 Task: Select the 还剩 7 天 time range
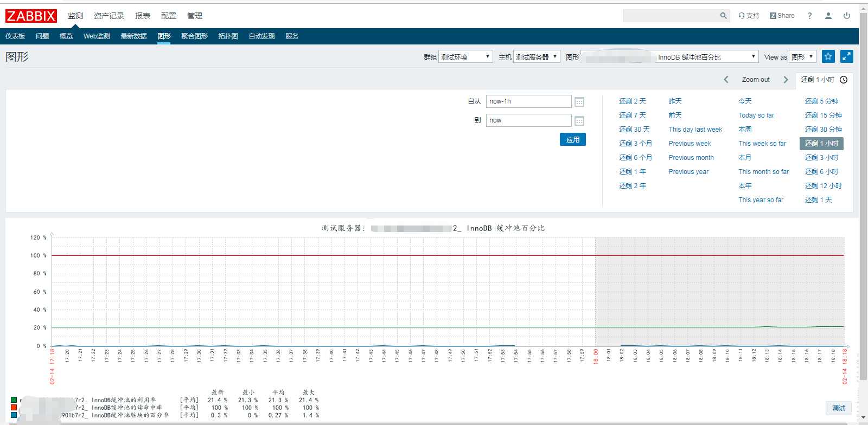[633, 115]
